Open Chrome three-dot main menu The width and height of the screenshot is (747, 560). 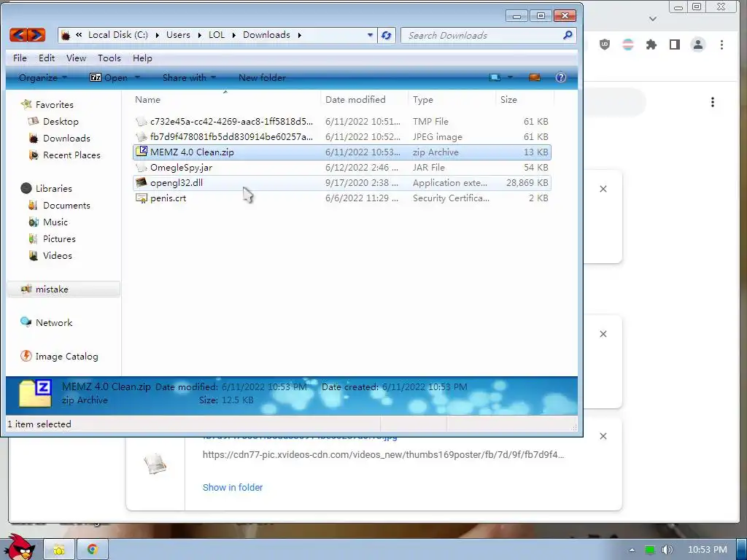pyautogui.click(x=721, y=44)
